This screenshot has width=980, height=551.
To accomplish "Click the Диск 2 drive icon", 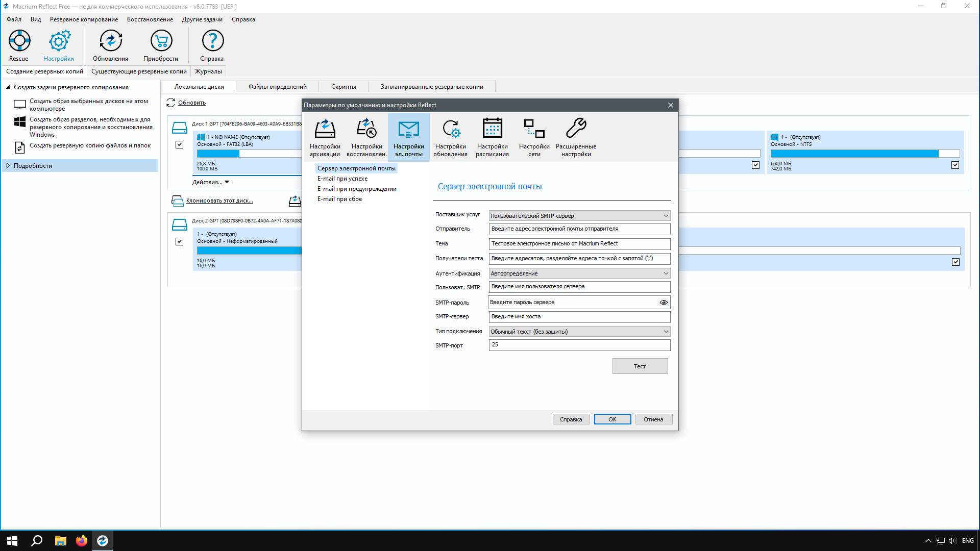I will [x=180, y=224].
